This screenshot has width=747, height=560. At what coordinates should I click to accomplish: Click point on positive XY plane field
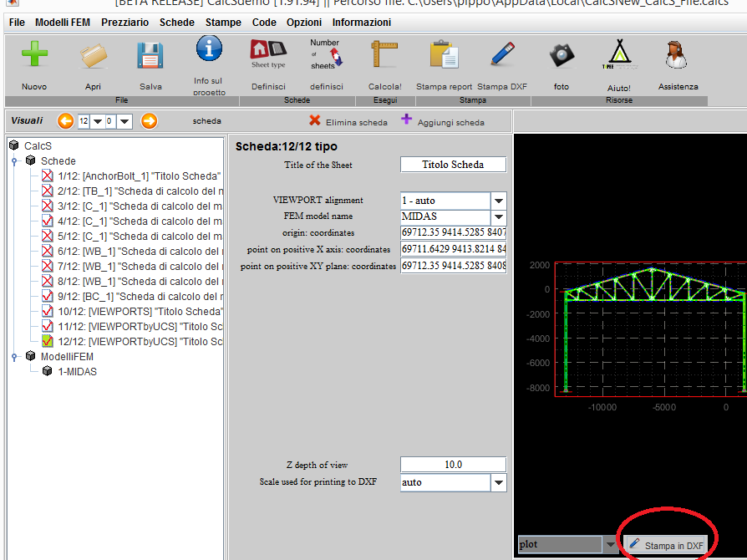tap(453, 266)
